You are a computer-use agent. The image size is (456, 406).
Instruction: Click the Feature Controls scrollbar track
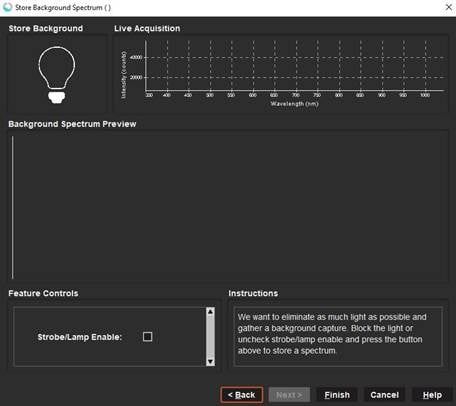tap(210, 336)
